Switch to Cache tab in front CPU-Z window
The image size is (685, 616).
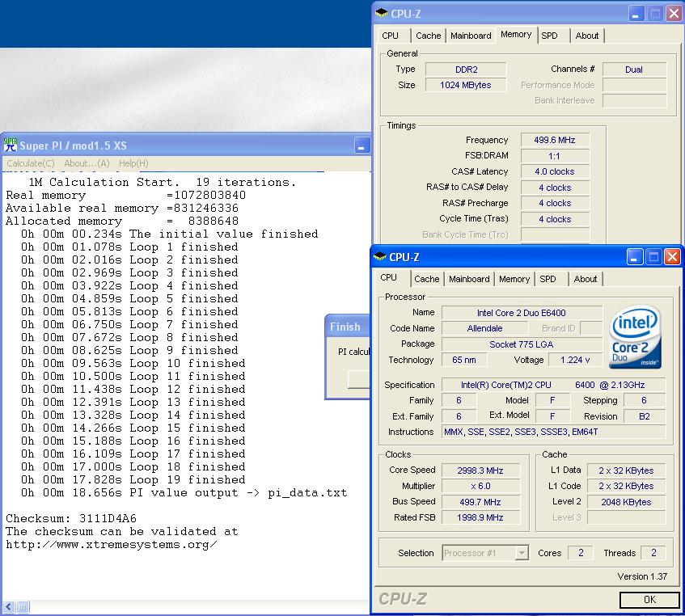[427, 279]
